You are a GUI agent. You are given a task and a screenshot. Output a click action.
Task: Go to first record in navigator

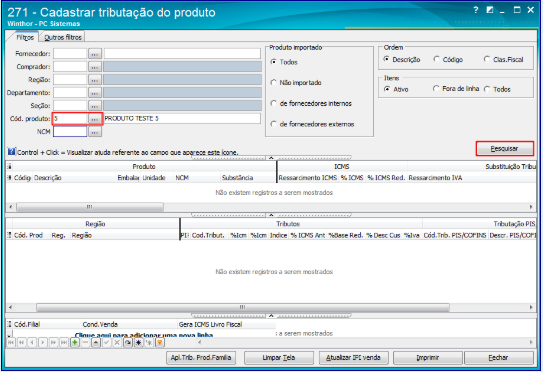[11, 343]
